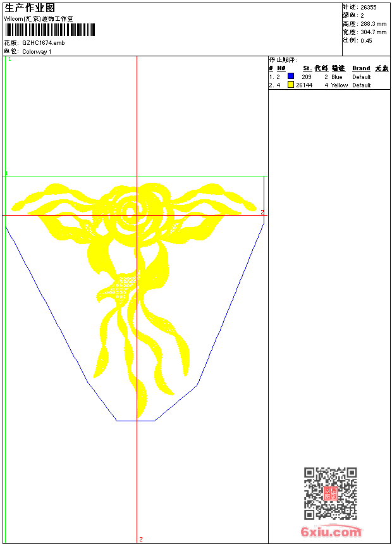This screenshot has width=392, height=544.
Task: Click the file name GZHC1674.emb
Action: point(44,43)
